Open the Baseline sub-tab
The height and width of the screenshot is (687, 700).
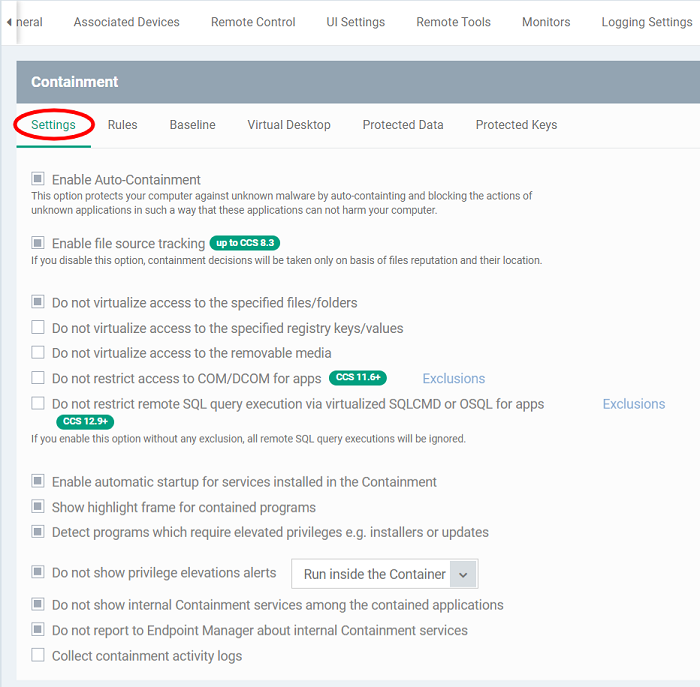pos(192,125)
